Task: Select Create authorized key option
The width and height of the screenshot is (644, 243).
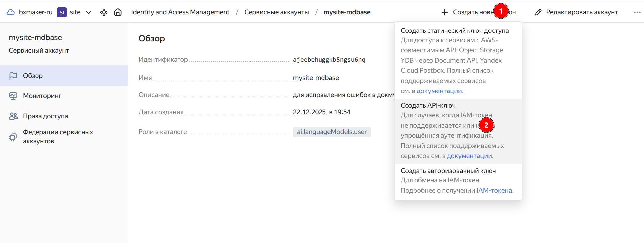Action: pyautogui.click(x=448, y=171)
